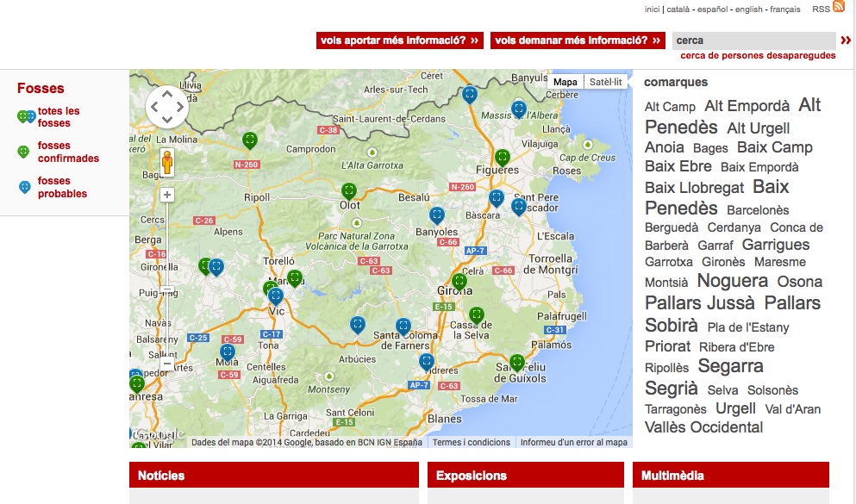Open the Multimèdia section header

[x=731, y=475]
